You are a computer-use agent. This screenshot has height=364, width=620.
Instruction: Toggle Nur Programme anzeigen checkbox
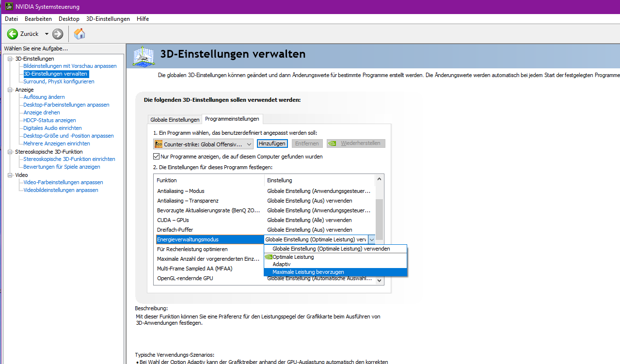click(156, 157)
